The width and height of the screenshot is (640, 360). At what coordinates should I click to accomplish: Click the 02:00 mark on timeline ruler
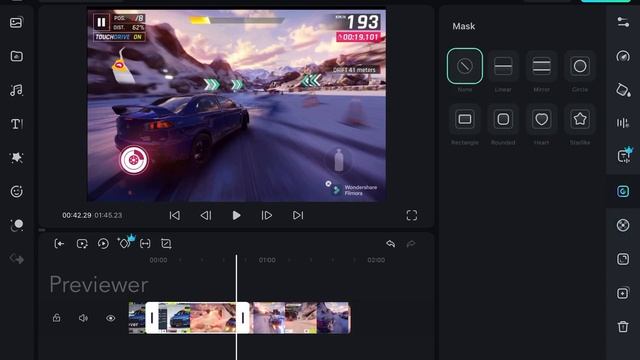tap(376, 260)
